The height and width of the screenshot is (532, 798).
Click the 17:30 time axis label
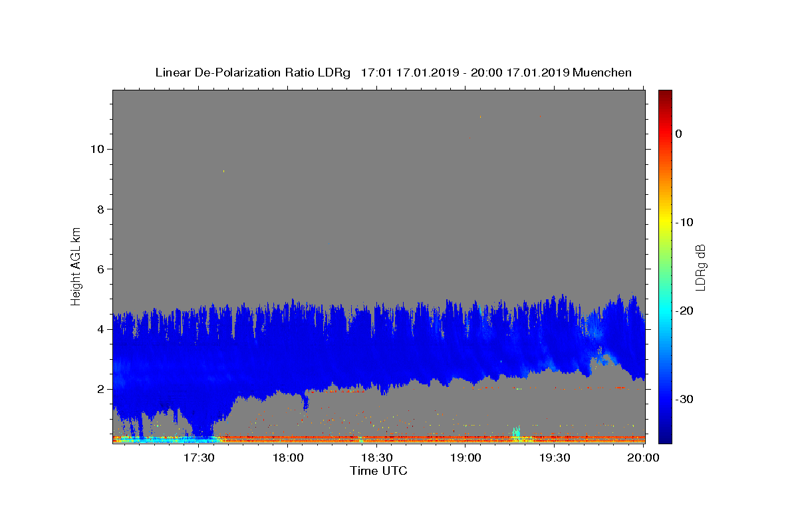click(x=199, y=458)
